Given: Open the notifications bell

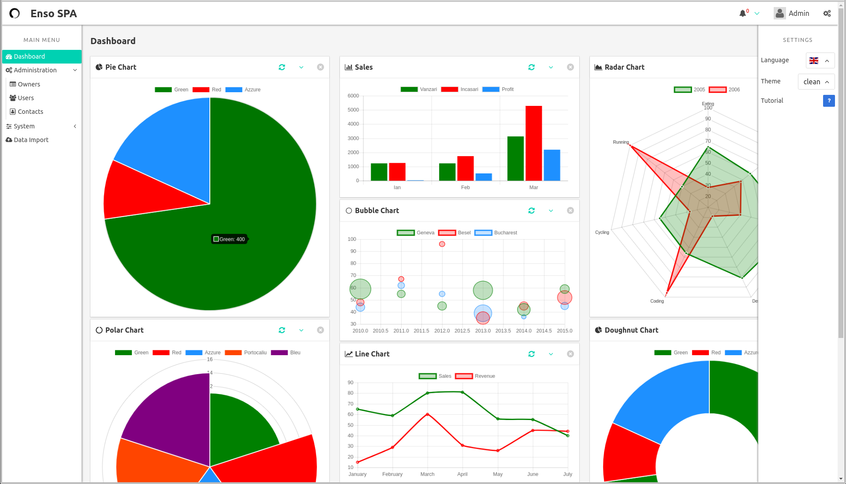Looking at the screenshot, I should [743, 13].
